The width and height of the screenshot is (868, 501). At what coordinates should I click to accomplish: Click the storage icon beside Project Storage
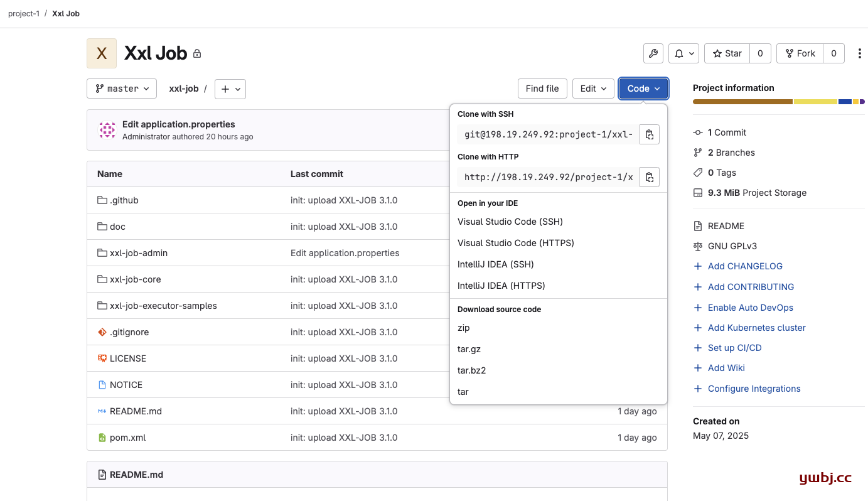(698, 193)
